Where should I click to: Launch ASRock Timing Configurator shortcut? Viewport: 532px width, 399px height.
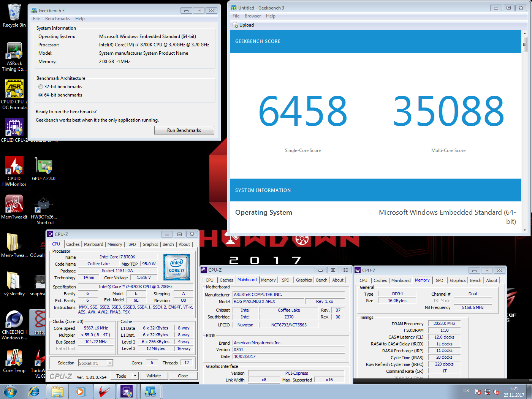(x=14, y=57)
